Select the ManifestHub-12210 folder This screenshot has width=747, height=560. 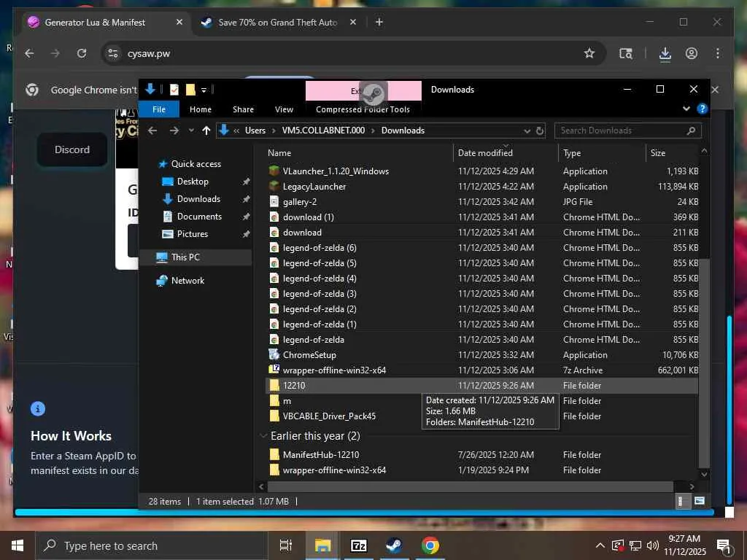coord(321,455)
